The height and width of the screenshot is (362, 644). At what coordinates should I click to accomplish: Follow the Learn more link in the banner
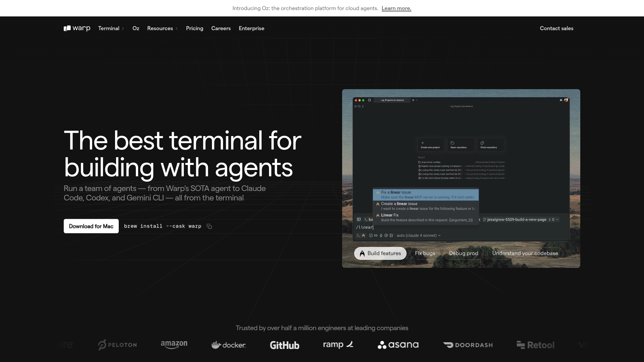coord(396,8)
